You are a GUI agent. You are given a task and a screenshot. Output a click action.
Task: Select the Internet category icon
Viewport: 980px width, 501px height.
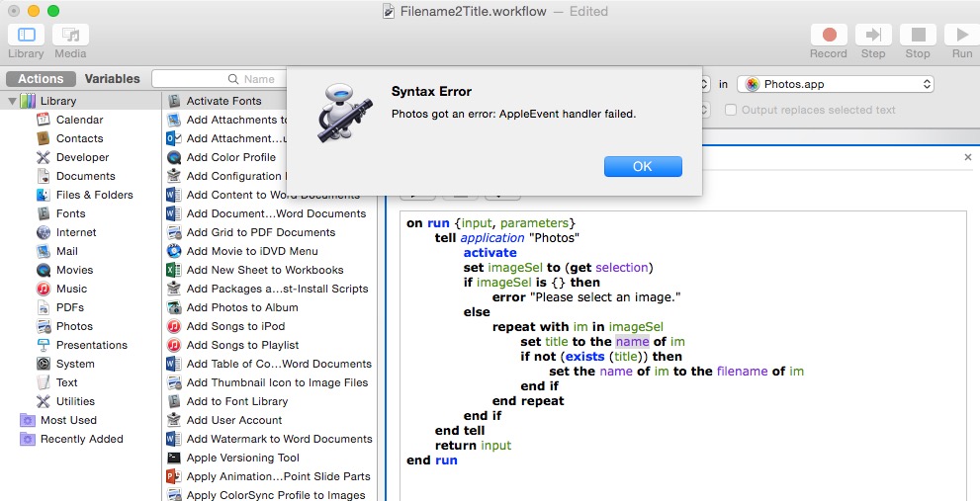coord(44,232)
